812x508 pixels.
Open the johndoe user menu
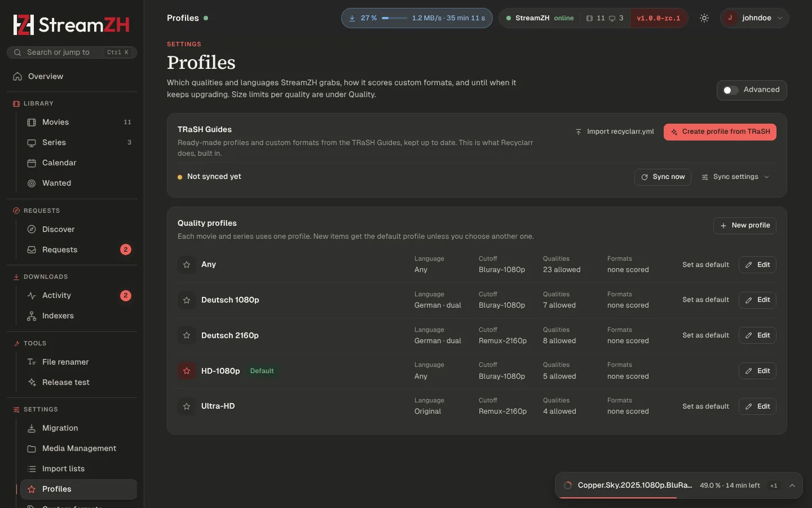tap(754, 18)
